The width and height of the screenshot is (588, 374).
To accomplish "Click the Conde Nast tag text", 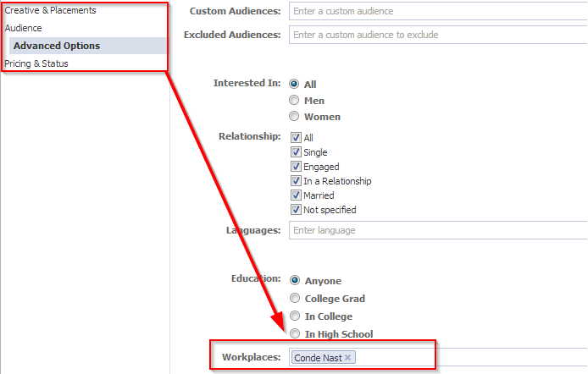I will [x=318, y=358].
